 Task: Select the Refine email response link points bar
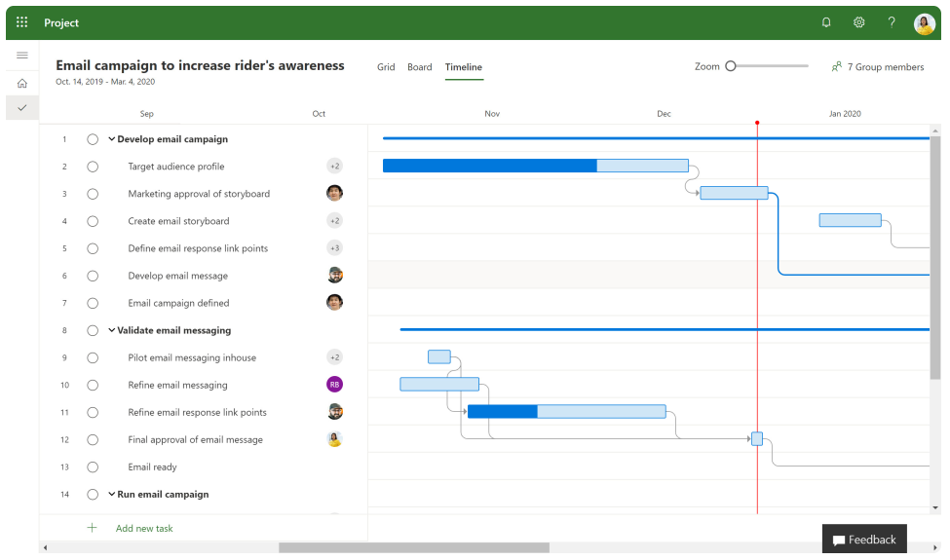566,412
